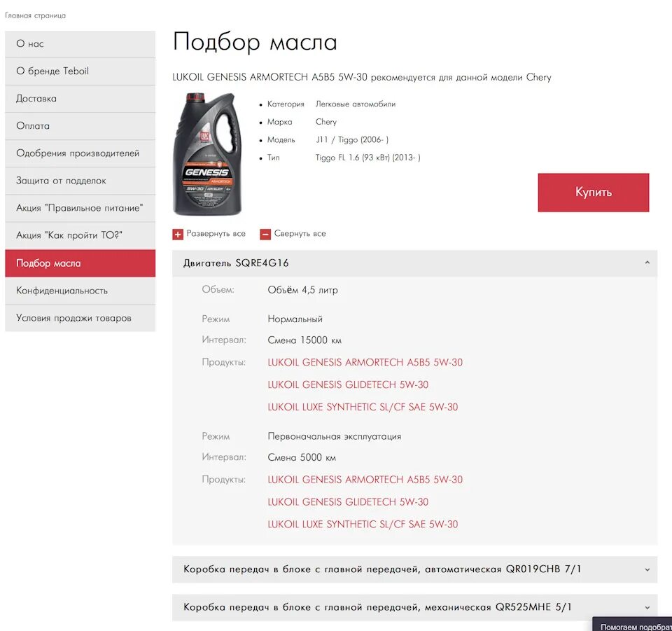Open GLIDETECH 5W-30 link under Нормальный mode
The width and height of the screenshot is (672, 631).
(x=348, y=385)
